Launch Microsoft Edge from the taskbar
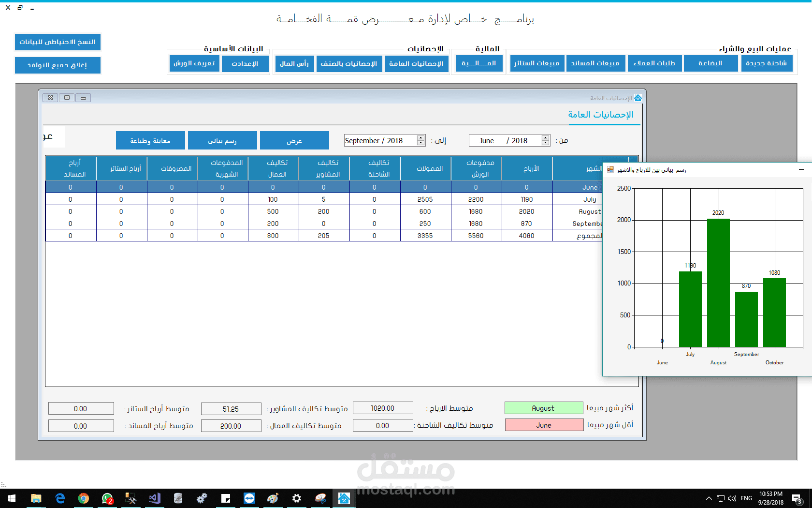Image resolution: width=812 pixels, height=508 pixels. (60, 498)
